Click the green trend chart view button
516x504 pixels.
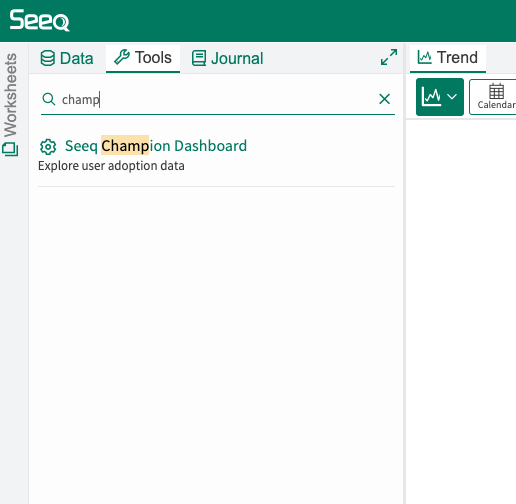tap(431, 97)
